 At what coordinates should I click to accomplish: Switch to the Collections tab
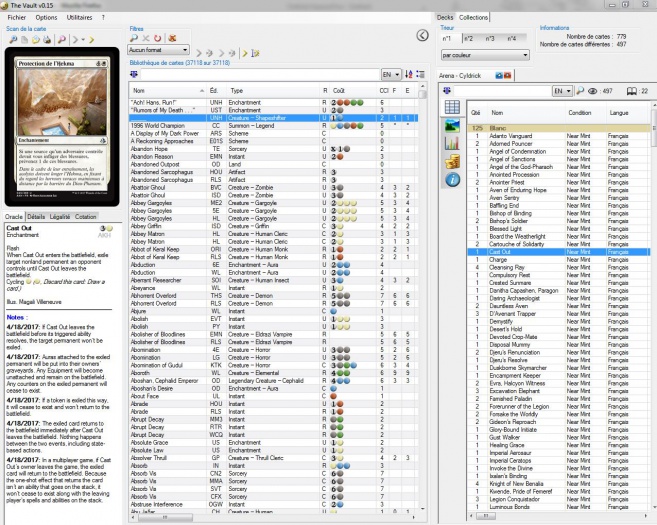coord(473,18)
